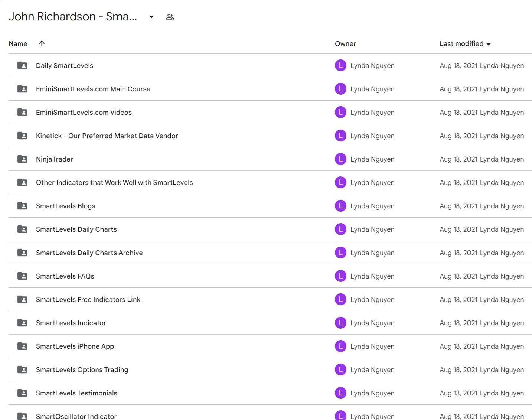Click owner avatar in SmartLevels Blogs row
The image size is (532, 420).
(x=340, y=206)
